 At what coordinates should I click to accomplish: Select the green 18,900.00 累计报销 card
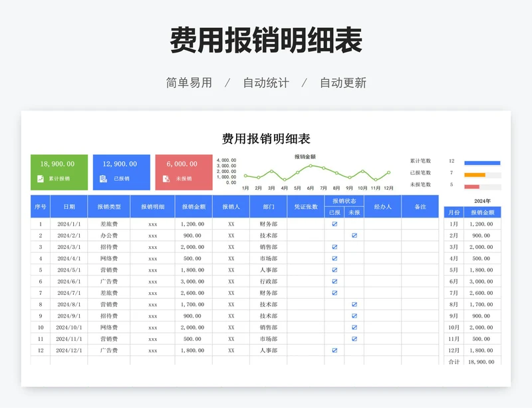coord(59,172)
